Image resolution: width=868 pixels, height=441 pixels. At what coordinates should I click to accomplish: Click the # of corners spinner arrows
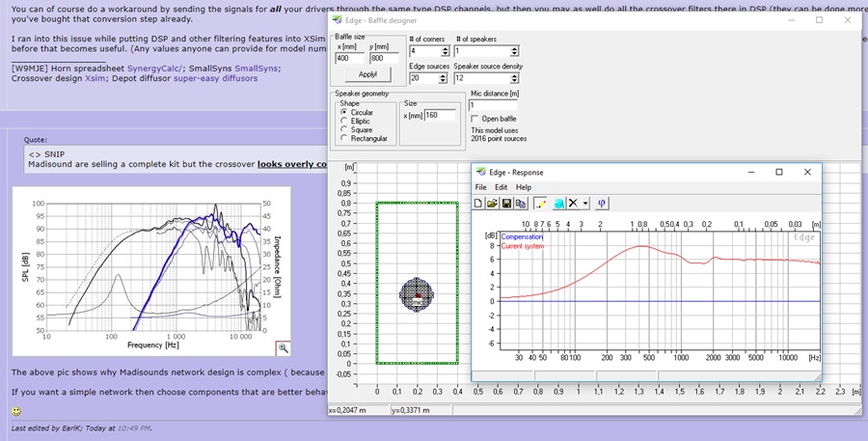tap(445, 51)
